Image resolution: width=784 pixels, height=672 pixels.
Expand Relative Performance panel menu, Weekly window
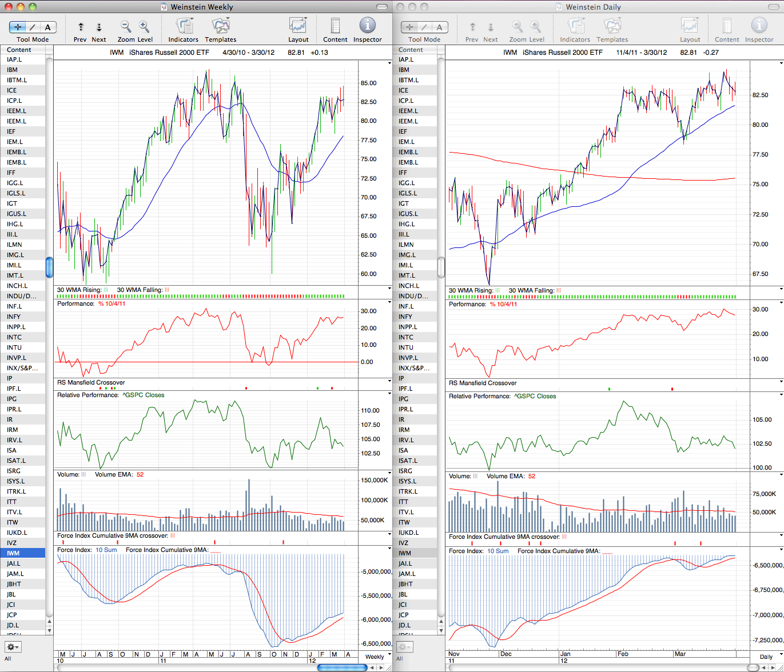pyautogui.click(x=389, y=393)
